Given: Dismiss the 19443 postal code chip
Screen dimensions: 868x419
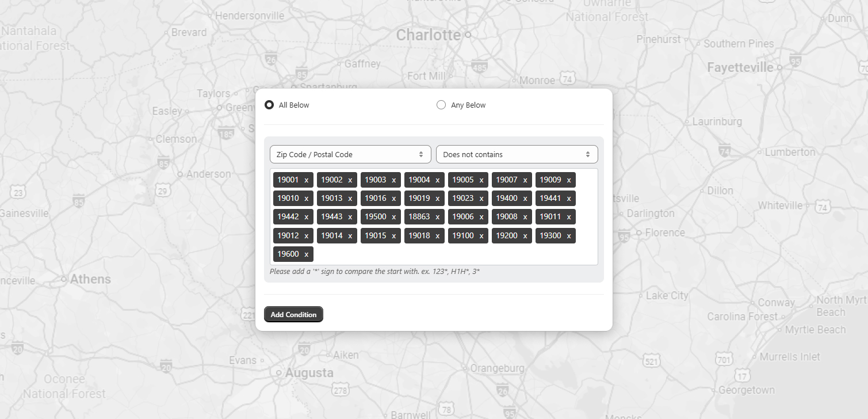Looking at the screenshot, I should coord(349,216).
